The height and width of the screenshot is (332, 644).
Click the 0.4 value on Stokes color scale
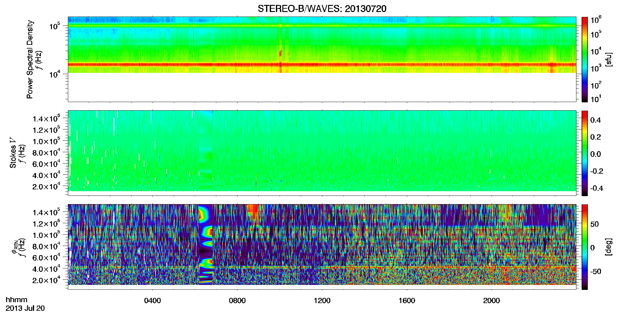click(x=595, y=120)
